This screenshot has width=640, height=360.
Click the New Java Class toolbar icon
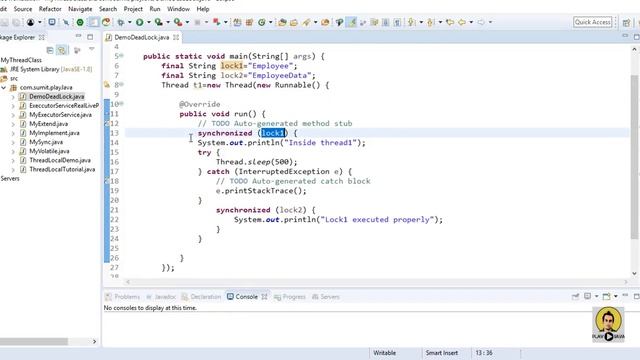coord(262,22)
